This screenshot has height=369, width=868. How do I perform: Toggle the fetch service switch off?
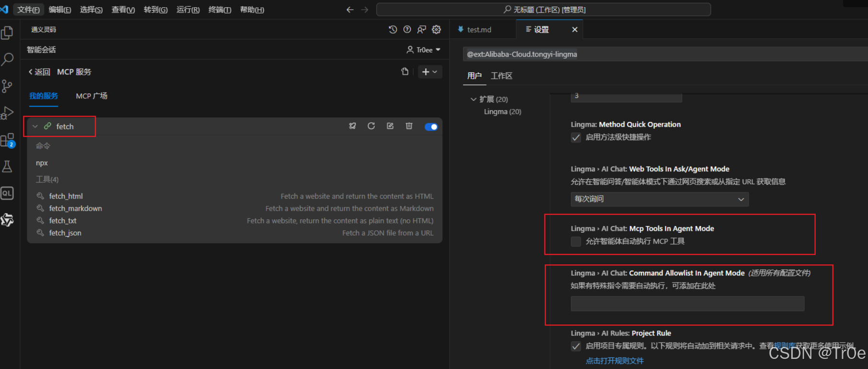point(431,127)
